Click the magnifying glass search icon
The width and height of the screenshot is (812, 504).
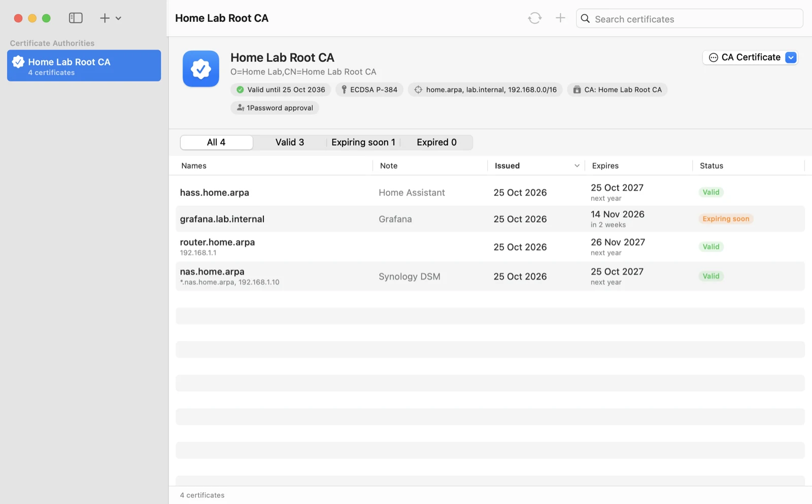pos(585,19)
